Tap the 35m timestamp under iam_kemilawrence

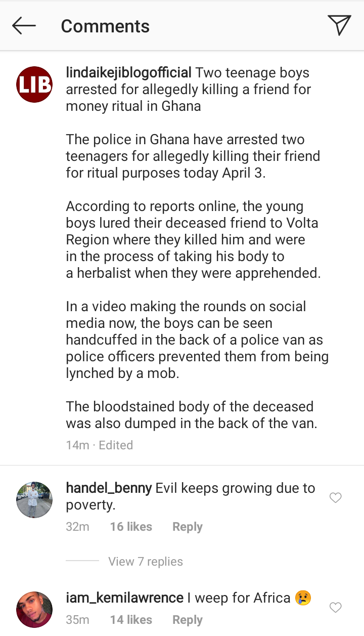(78, 620)
